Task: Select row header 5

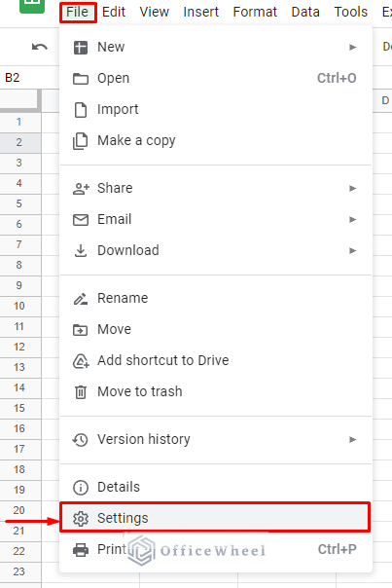Action: coord(20,203)
